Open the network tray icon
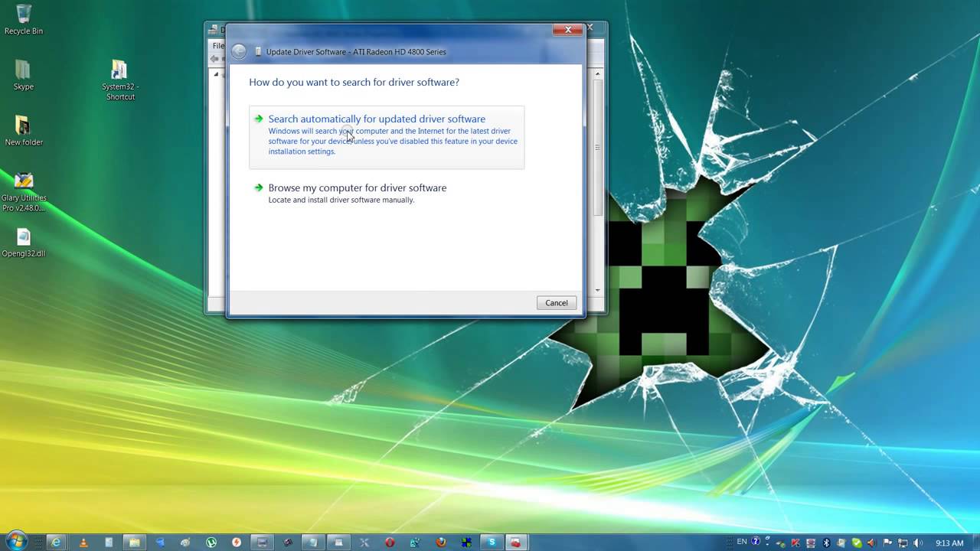This screenshot has width=980, height=551. pos(903,543)
